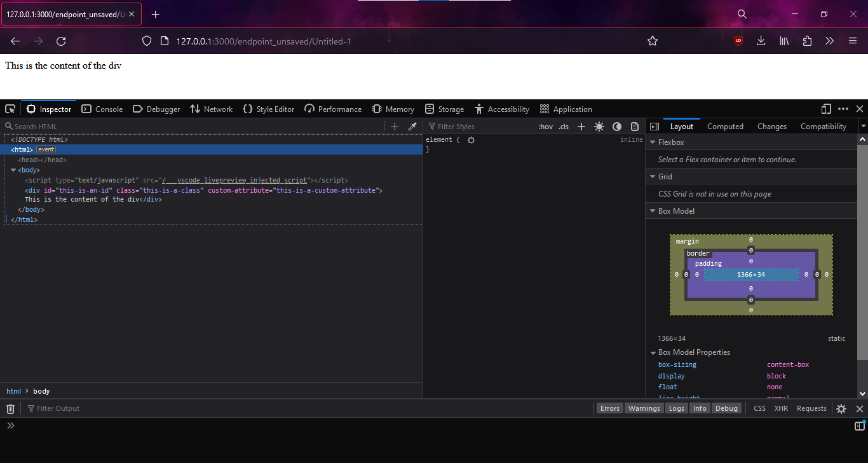Switch to the Console tab
This screenshot has width=868, height=463.
click(x=102, y=109)
